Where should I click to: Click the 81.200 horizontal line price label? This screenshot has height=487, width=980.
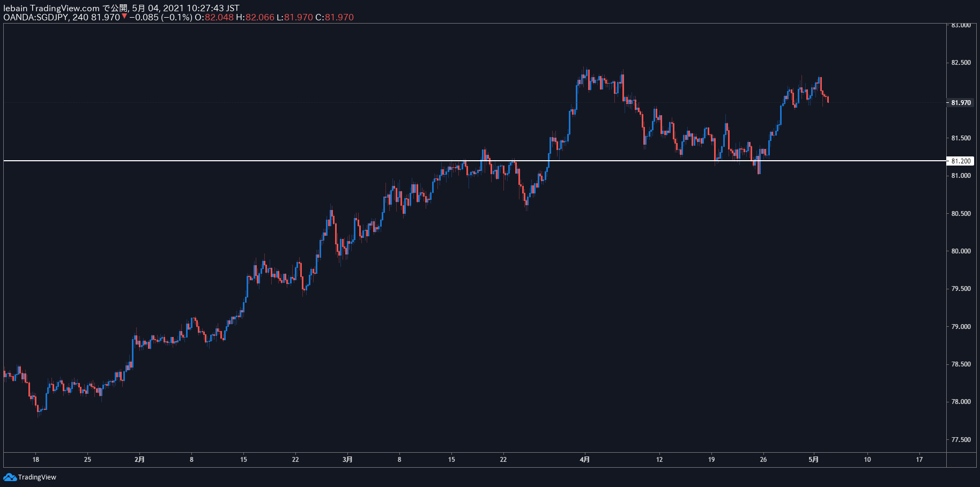click(x=961, y=161)
